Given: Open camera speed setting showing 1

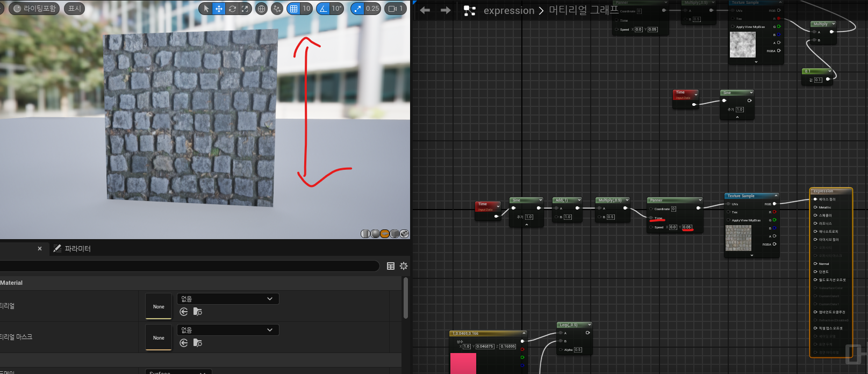Looking at the screenshot, I should click(x=396, y=9).
